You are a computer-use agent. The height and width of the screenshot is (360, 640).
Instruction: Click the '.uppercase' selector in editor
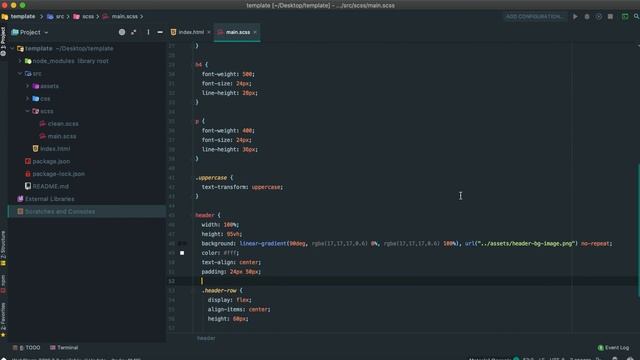pyautogui.click(x=211, y=178)
